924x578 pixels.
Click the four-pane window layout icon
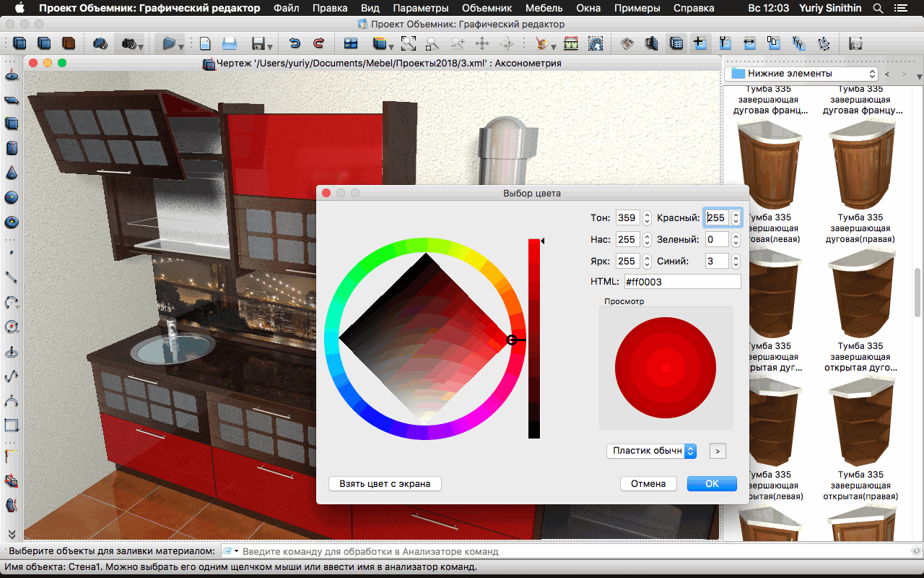coord(351,43)
